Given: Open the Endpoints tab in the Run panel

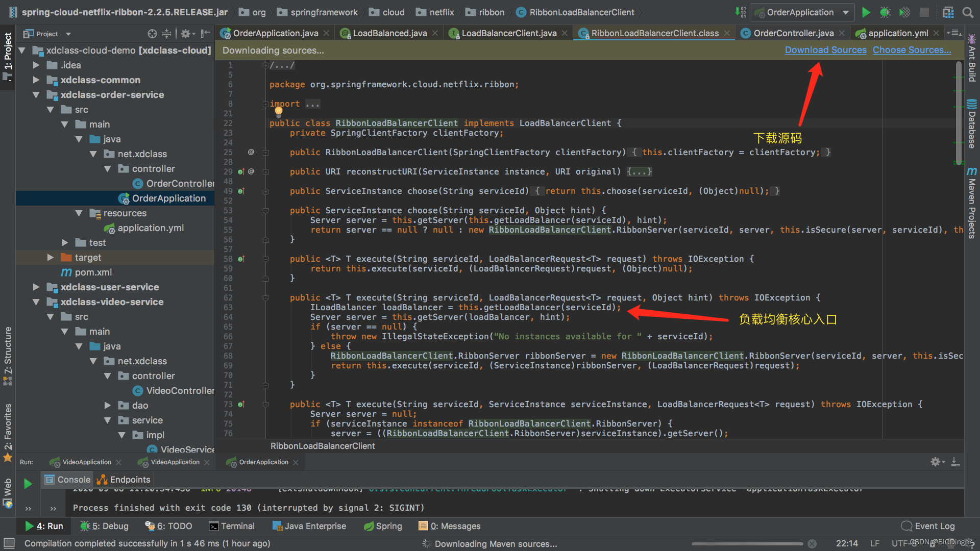Looking at the screenshot, I should click(124, 480).
